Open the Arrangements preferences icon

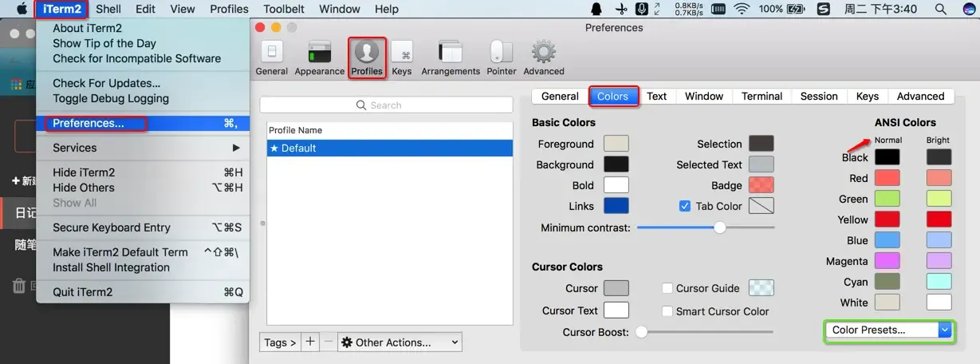(x=451, y=58)
